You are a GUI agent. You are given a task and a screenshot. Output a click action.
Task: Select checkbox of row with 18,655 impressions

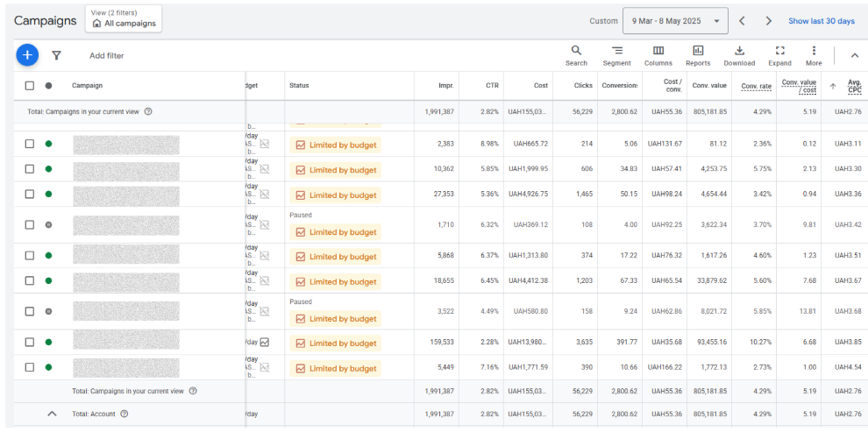click(29, 280)
